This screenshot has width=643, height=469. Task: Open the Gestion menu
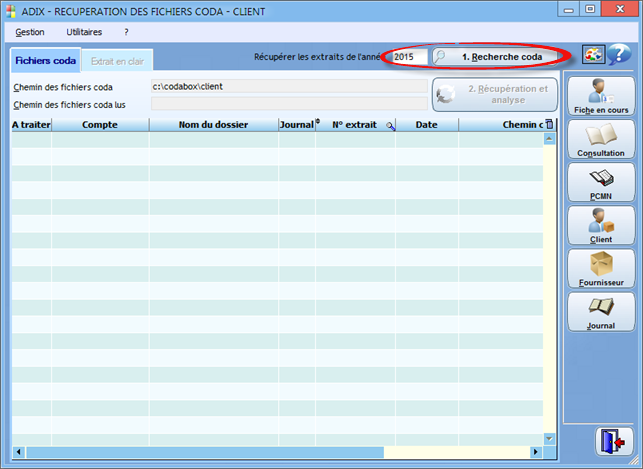[x=30, y=32]
